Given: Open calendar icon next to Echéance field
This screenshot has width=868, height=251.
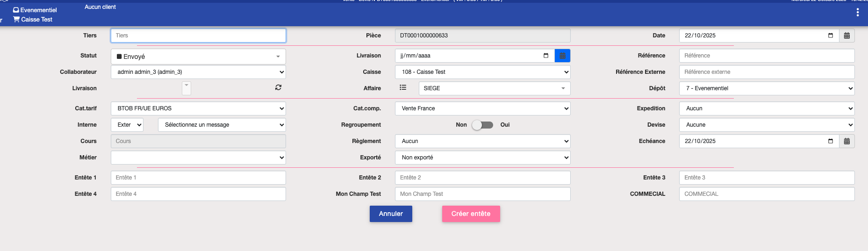Looking at the screenshot, I should point(846,141).
